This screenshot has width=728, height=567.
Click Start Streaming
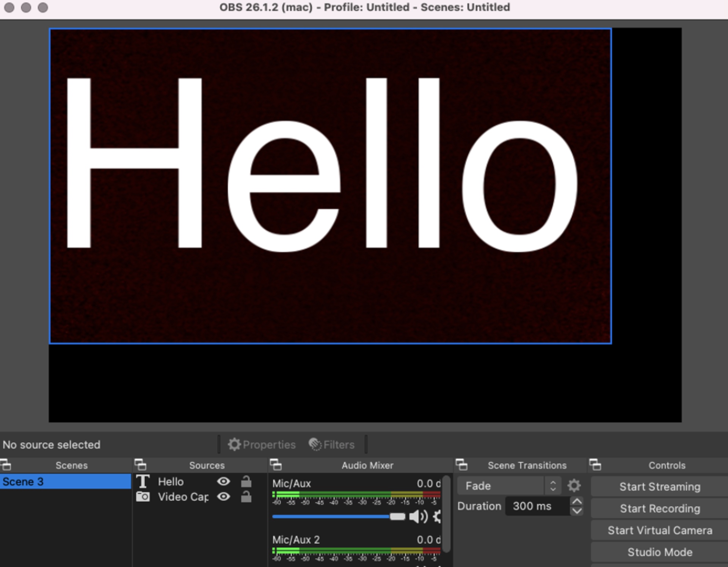click(660, 486)
